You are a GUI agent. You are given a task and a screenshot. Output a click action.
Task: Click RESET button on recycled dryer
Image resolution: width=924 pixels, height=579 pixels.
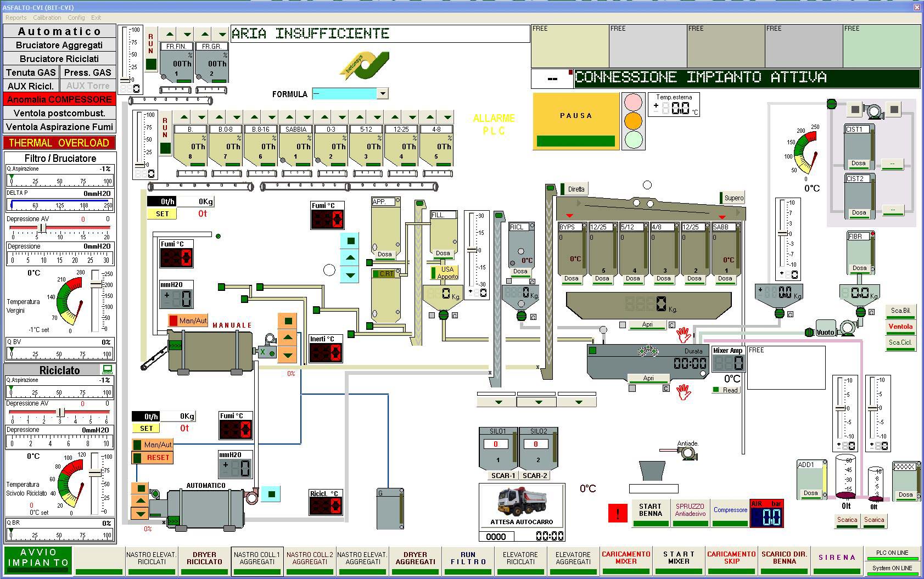pyautogui.click(x=153, y=457)
